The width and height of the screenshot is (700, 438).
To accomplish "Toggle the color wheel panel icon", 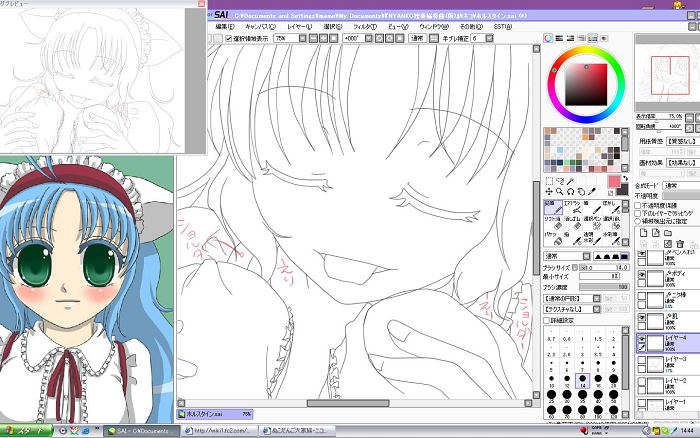I will coord(548,38).
